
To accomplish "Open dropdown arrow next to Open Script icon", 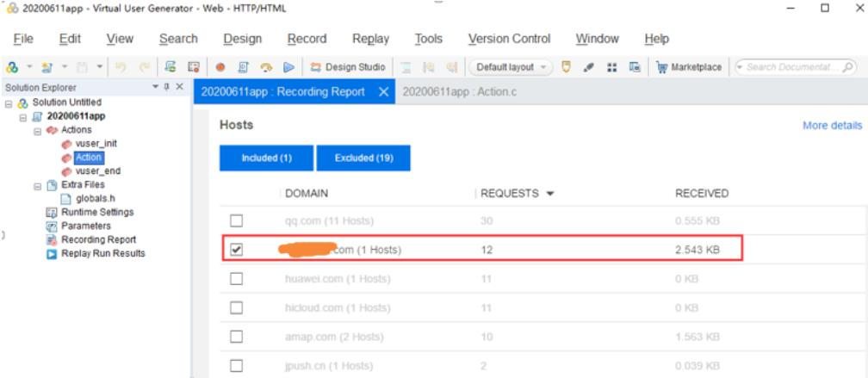I will (65, 67).
